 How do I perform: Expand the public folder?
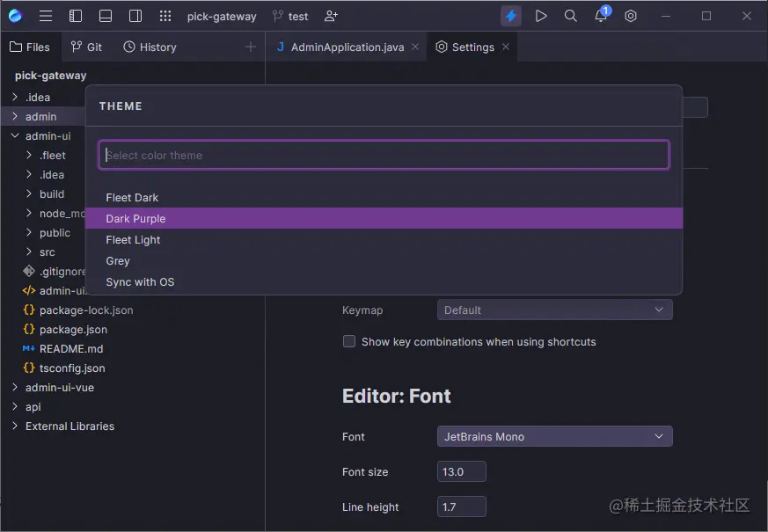[29, 232]
